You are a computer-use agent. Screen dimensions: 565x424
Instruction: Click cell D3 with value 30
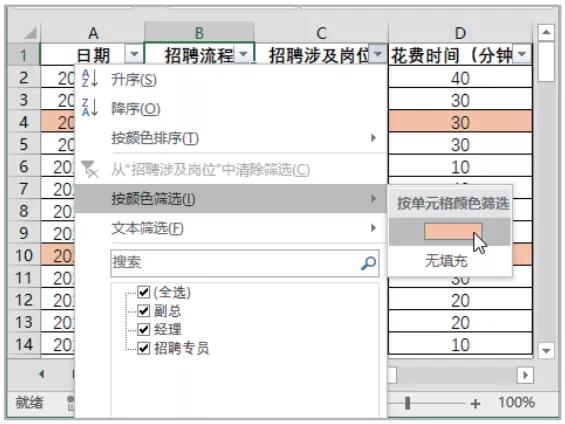point(460,100)
